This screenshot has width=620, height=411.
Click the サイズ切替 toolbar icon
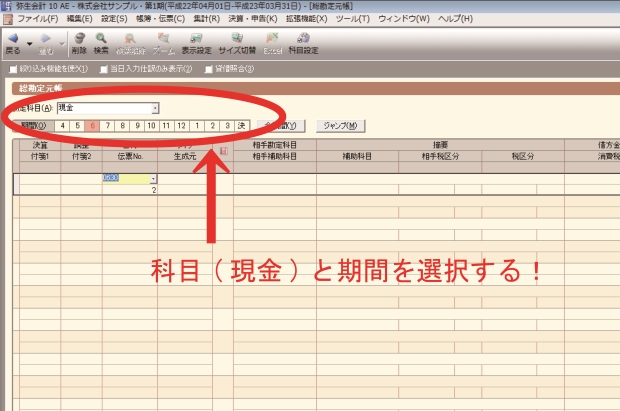coord(237,38)
